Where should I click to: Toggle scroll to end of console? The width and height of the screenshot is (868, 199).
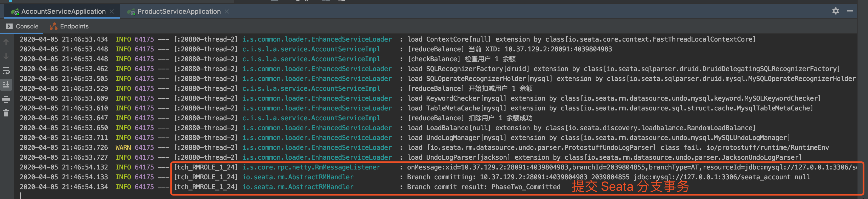pyautogui.click(x=6, y=84)
